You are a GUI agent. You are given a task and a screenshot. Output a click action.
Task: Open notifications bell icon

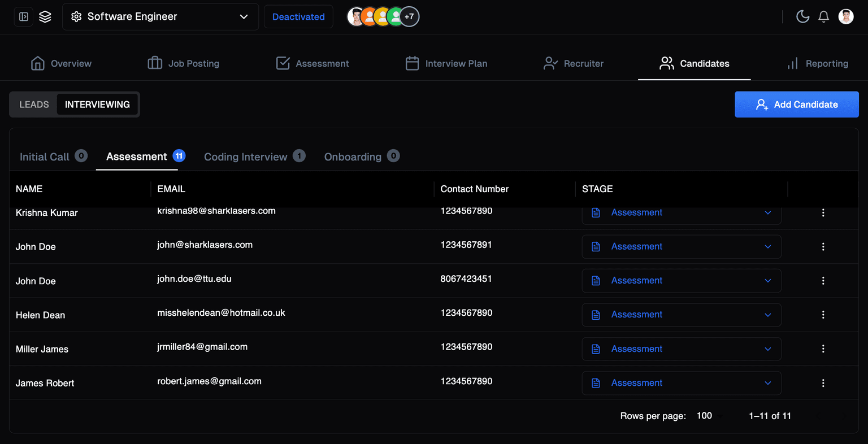[x=824, y=17]
